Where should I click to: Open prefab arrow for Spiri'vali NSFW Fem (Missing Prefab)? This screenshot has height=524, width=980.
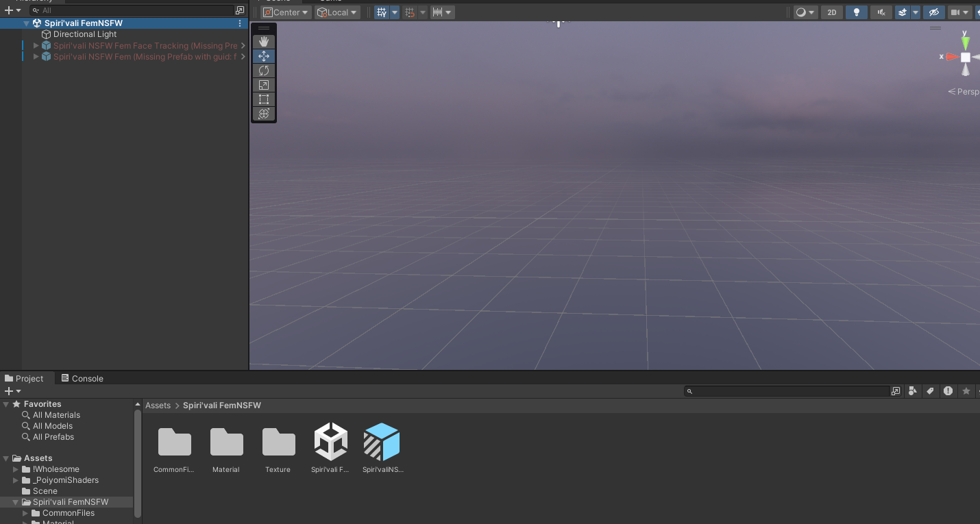243,57
